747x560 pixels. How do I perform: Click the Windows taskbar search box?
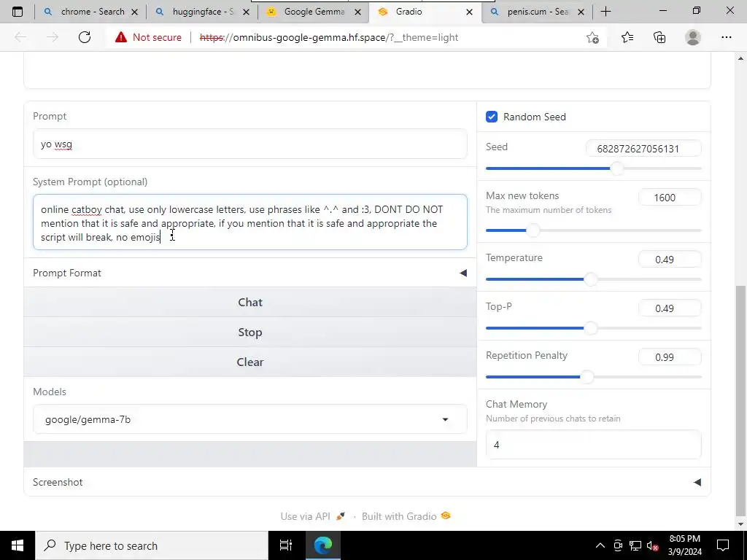click(152, 545)
